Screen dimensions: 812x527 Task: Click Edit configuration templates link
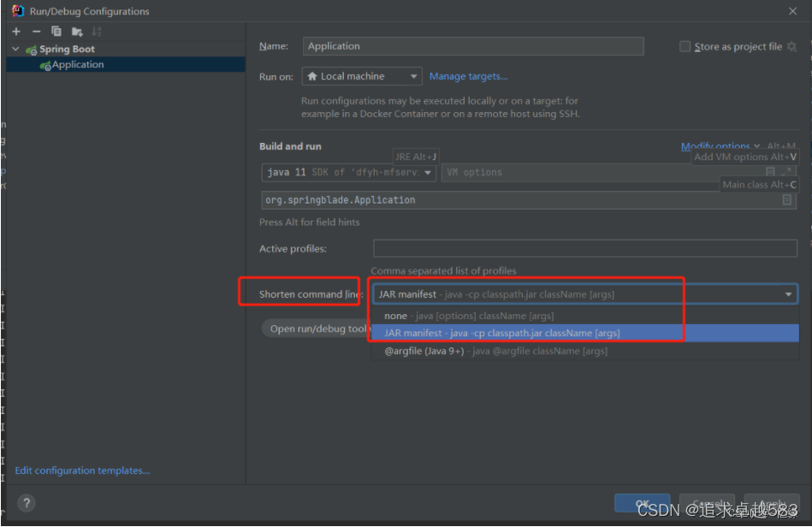(81, 470)
